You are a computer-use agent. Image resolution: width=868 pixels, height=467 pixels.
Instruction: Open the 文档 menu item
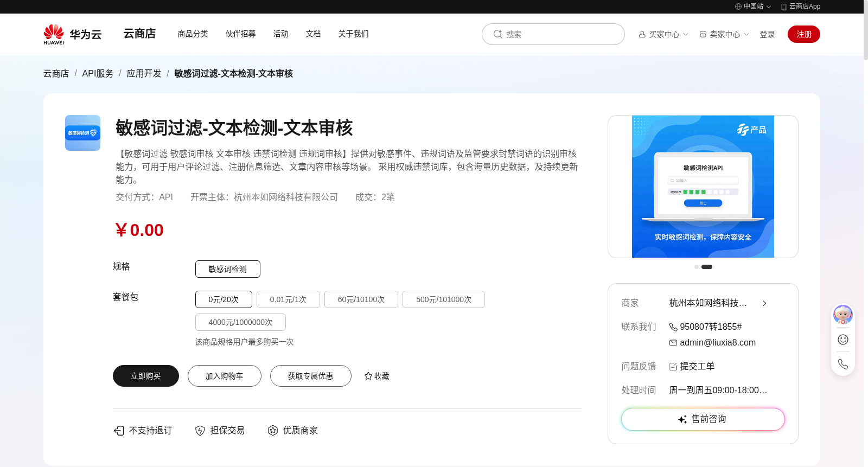[x=314, y=34]
